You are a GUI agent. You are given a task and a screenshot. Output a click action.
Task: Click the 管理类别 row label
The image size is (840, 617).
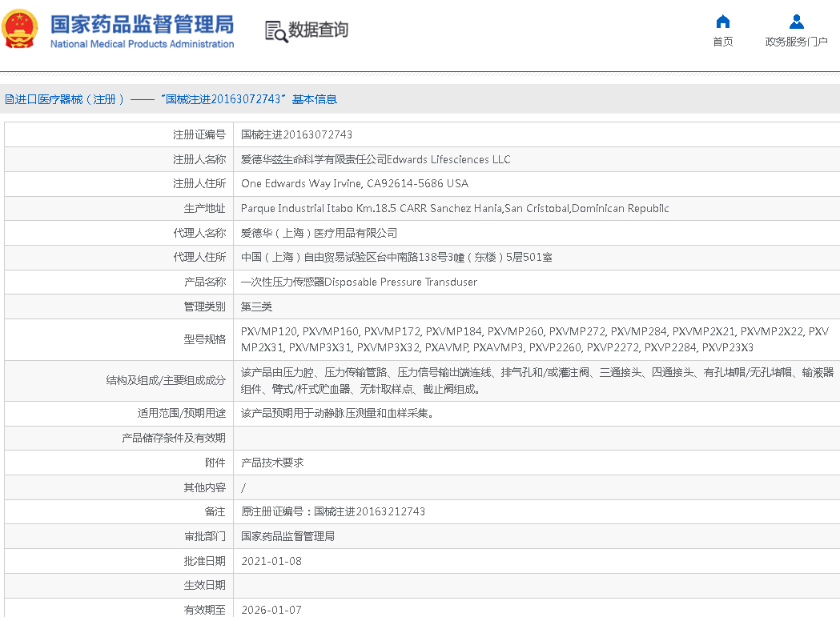(x=205, y=306)
